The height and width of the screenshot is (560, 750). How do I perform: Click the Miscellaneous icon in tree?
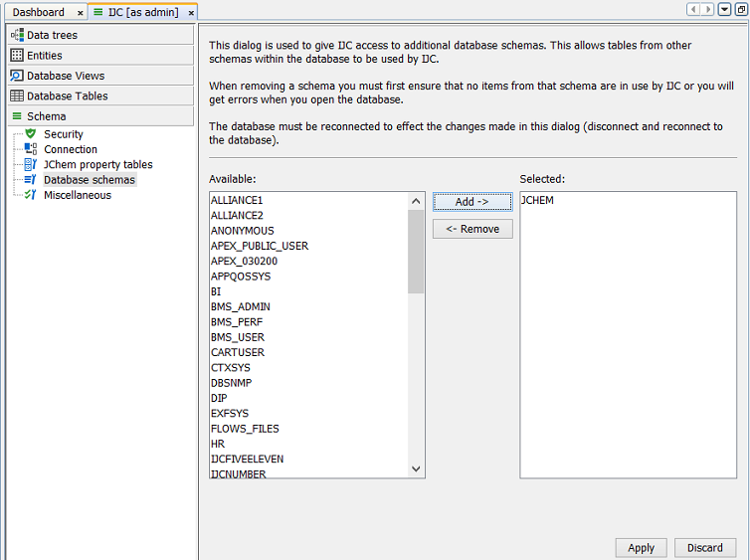click(30, 195)
